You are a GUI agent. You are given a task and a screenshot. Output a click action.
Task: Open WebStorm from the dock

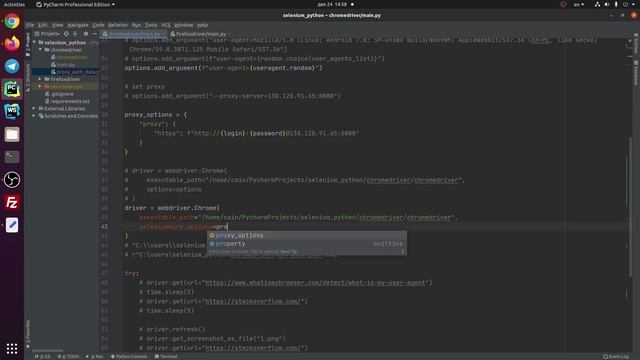tap(12, 111)
